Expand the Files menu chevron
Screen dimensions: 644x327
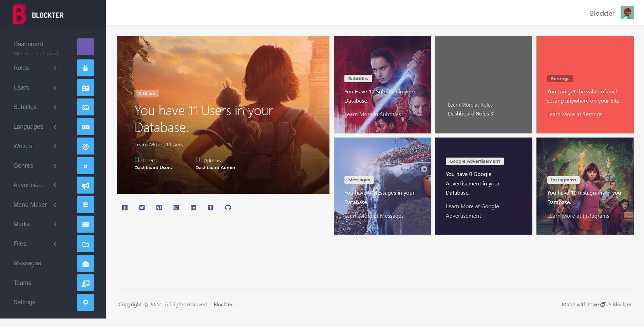coord(55,244)
